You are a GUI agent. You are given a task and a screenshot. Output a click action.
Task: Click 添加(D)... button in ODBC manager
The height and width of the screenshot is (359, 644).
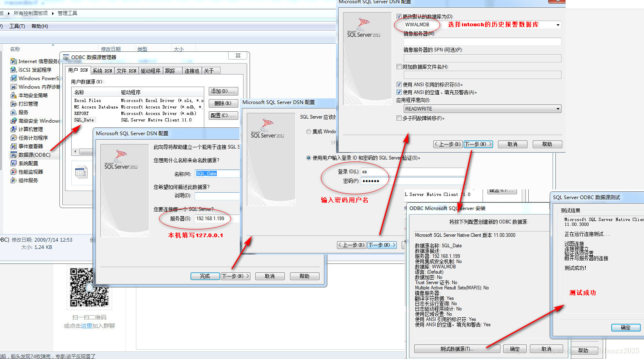click(x=223, y=91)
